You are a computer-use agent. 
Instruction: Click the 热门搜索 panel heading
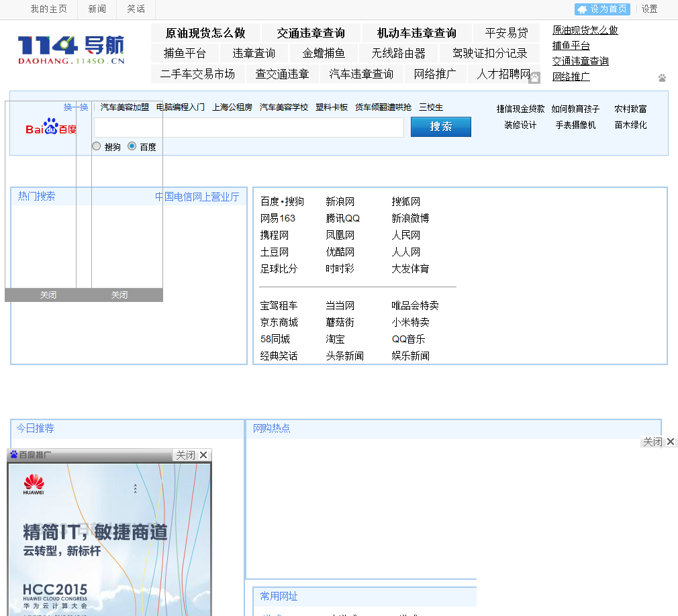(37, 196)
